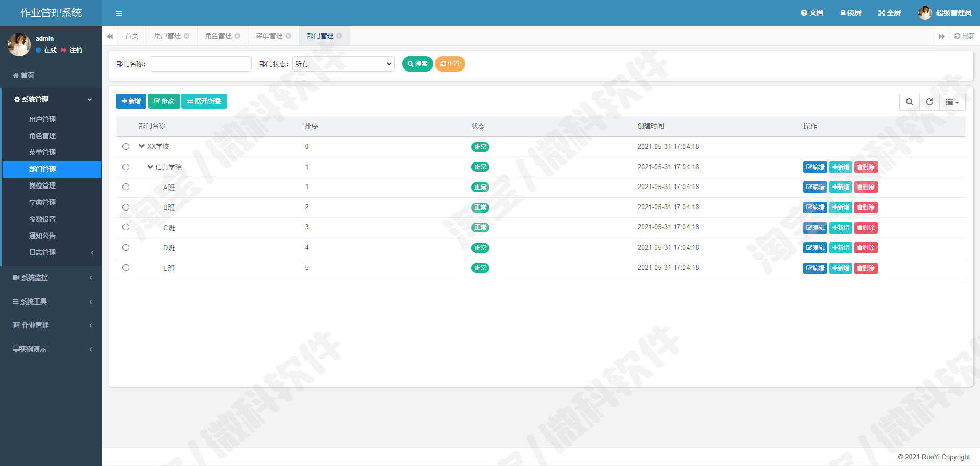980x466 pixels.
Task: Select the B班 row radio button
Action: coord(126,207)
